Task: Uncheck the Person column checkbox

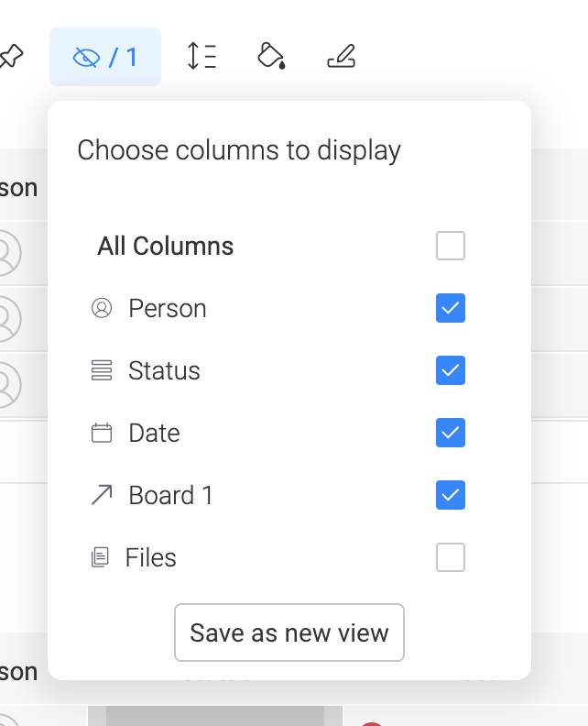Action: pos(451,308)
